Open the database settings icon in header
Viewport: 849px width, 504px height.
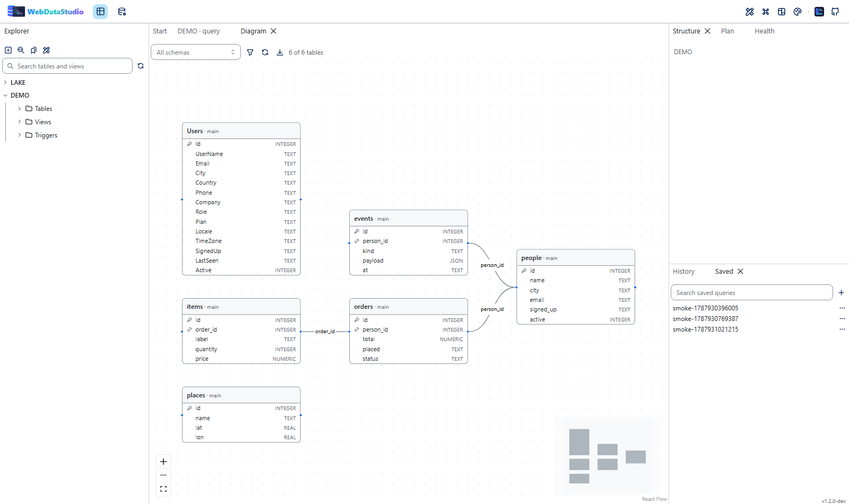tap(122, 12)
